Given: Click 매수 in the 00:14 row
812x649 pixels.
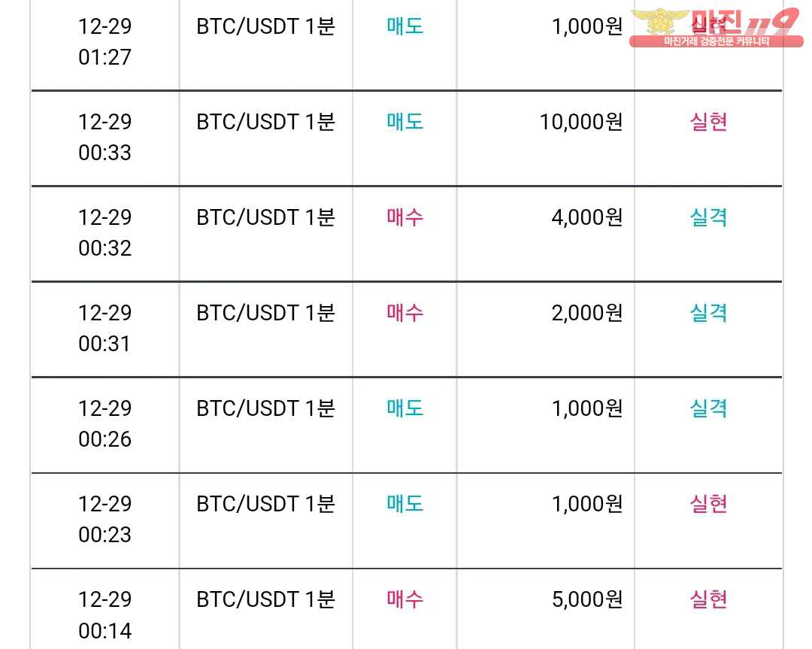Looking at the screenshot, I should (x=405, y=599).
